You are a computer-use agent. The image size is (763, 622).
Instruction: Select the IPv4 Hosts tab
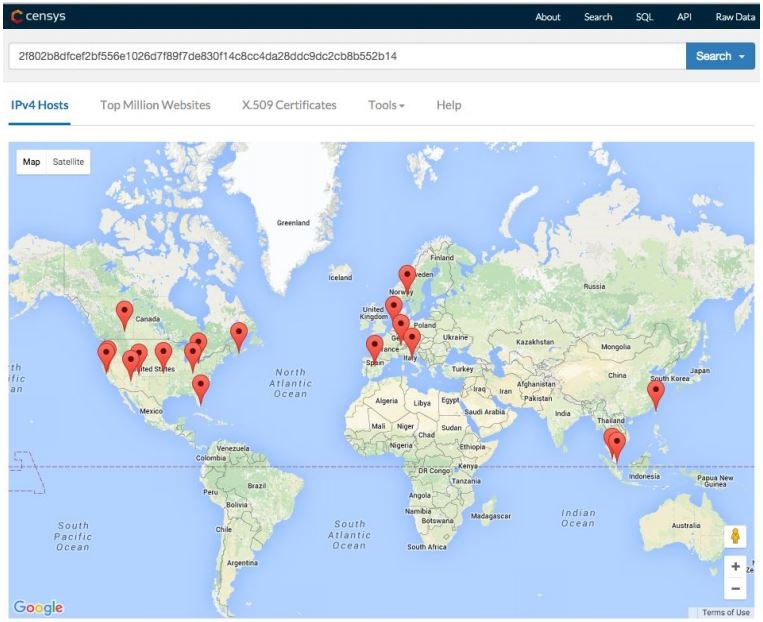click(x=39, y=105)
